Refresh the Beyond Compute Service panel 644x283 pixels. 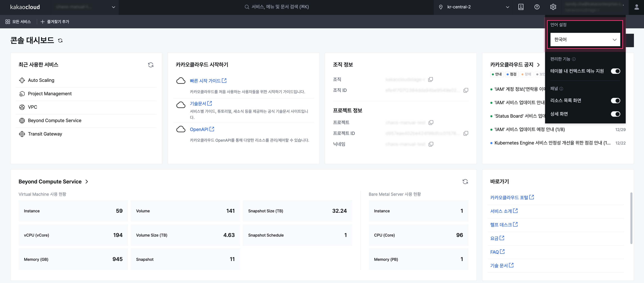click(x=465, y=182)
